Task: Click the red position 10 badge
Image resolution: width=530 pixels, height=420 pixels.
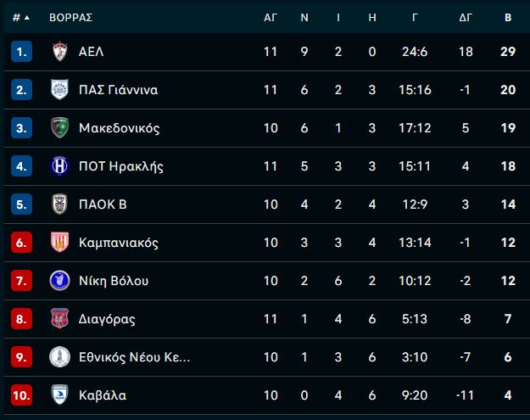Action: (22, 395)
